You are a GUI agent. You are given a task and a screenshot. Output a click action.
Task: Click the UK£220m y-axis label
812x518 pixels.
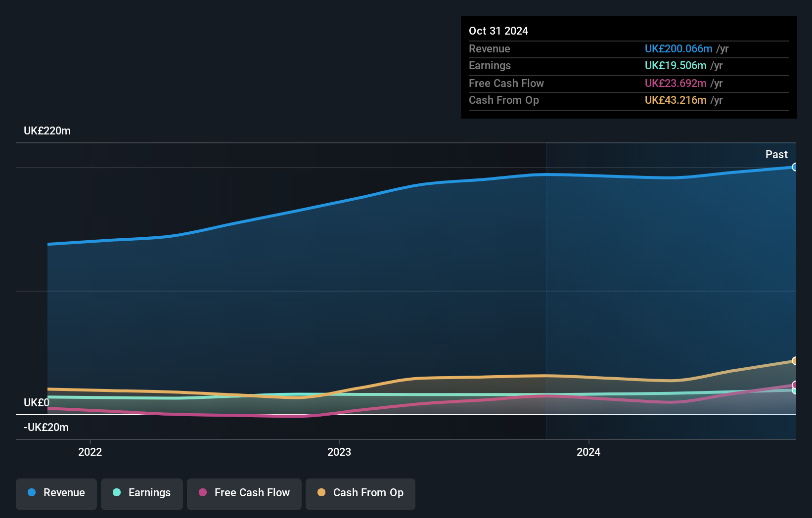tap(47, 131)
